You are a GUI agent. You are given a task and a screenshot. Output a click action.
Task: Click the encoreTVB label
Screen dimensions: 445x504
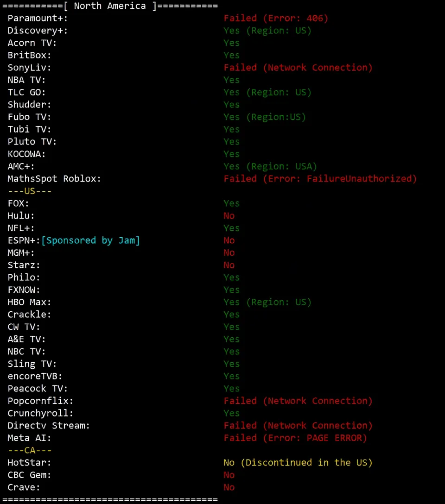tap(35, 376)
